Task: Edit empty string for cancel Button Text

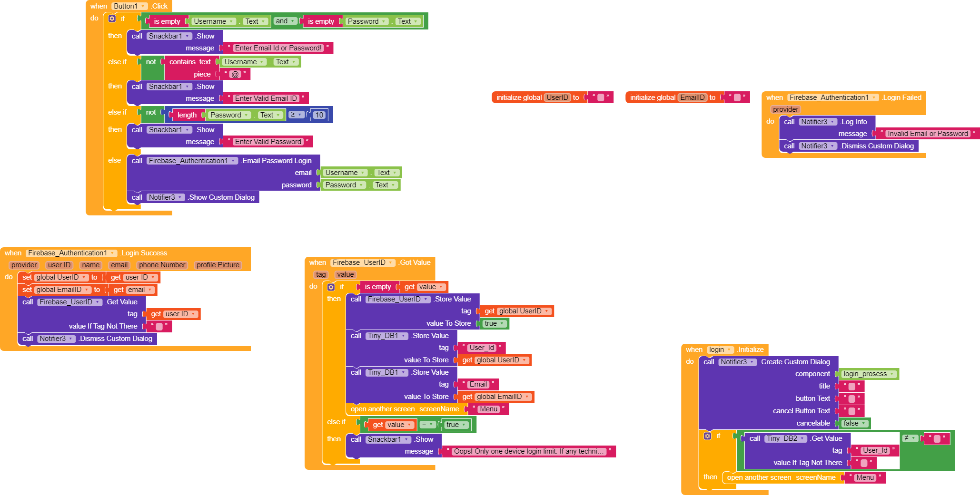Action: click(x=852, y=411)
